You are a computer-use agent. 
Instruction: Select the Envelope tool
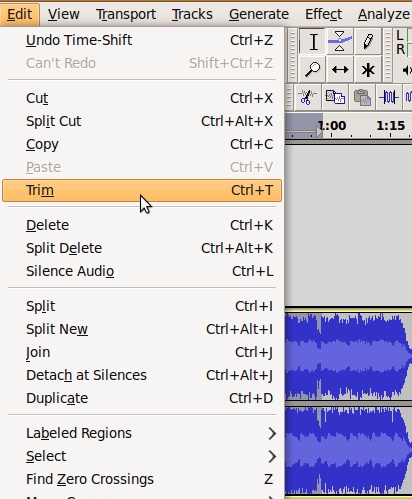[x=340, y=42]
